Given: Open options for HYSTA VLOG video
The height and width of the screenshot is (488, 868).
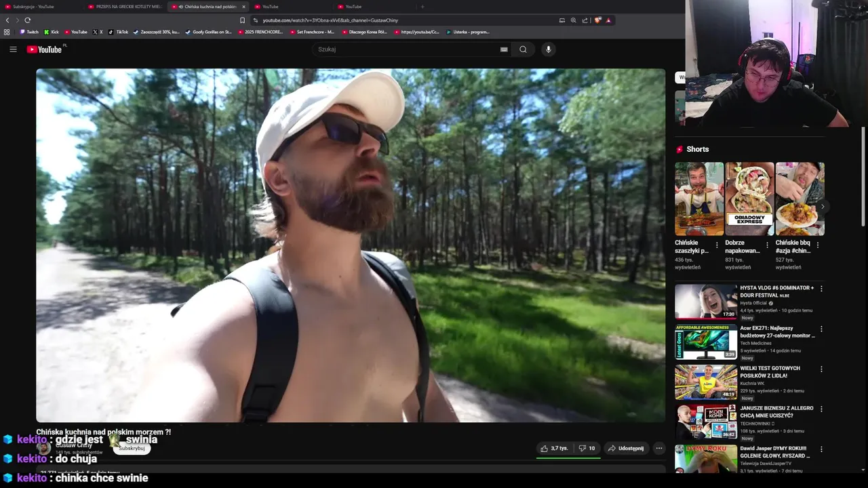Looking at the screenshot, I should [x=821, y=289].
